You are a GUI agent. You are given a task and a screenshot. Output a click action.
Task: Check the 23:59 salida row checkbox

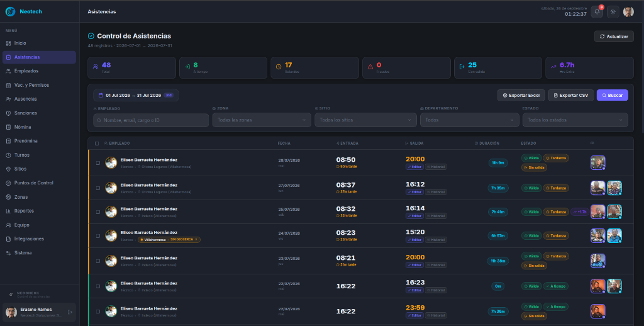click(x=97, y=312)
